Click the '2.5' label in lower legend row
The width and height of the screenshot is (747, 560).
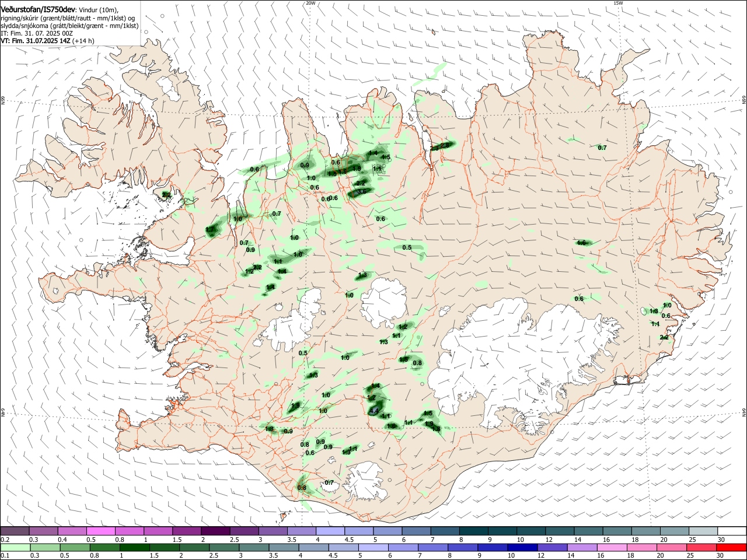click(214, 555)
